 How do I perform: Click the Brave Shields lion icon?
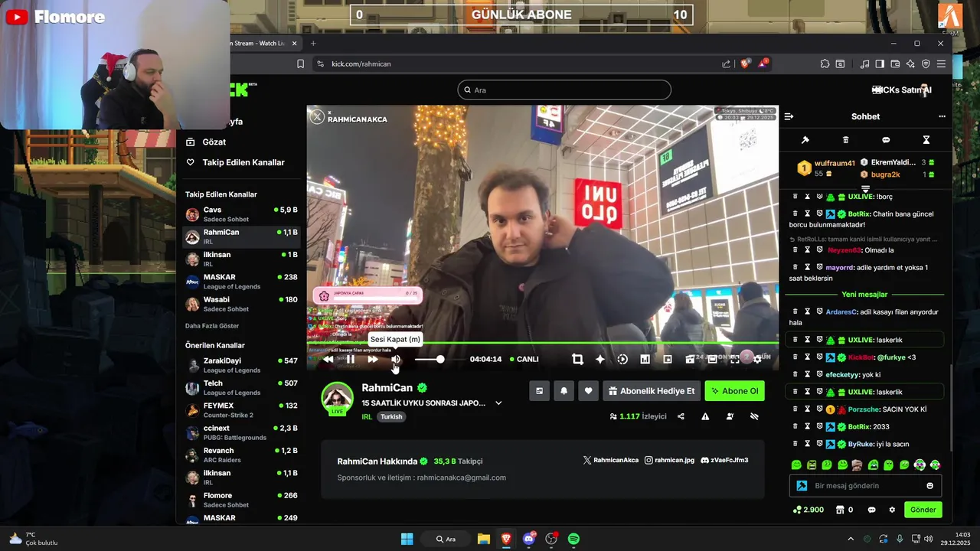point(745,64)
